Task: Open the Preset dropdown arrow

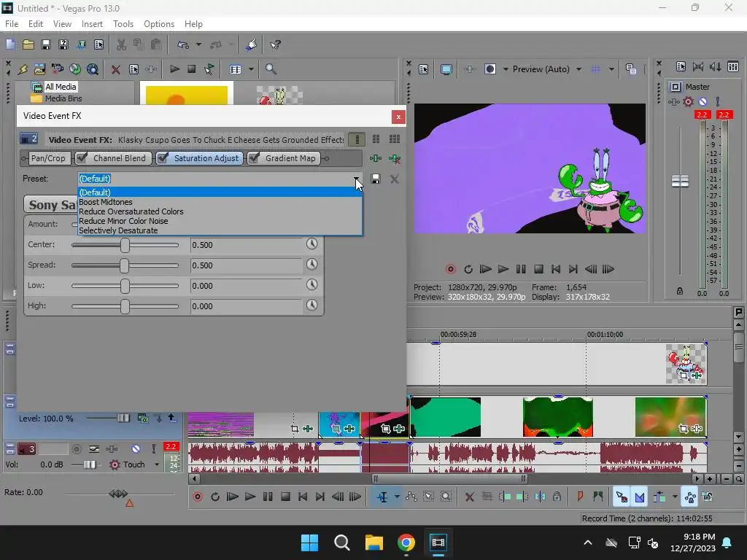Action: tap(356, 179)
